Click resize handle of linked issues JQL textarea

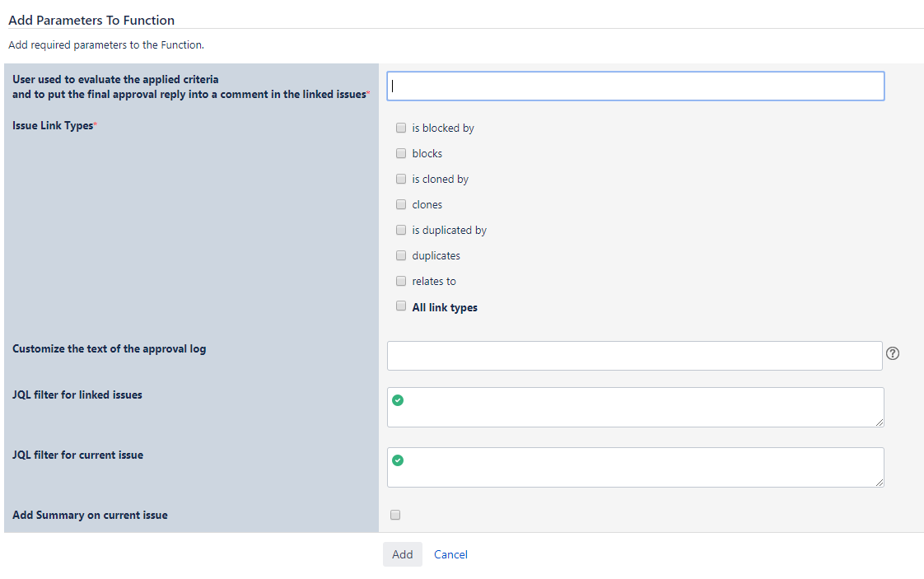click(879, 422)
